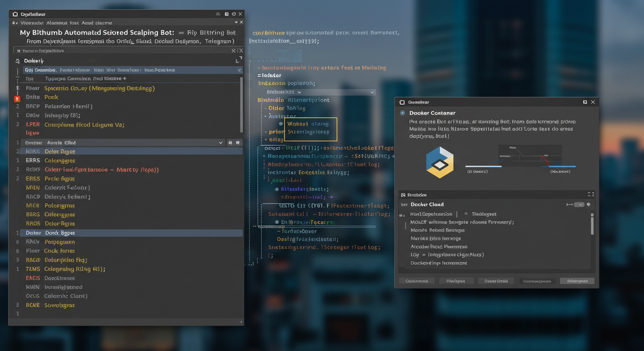Click the small icon at the left of the second tab row

pyautogui.click(x=15, y=22)
